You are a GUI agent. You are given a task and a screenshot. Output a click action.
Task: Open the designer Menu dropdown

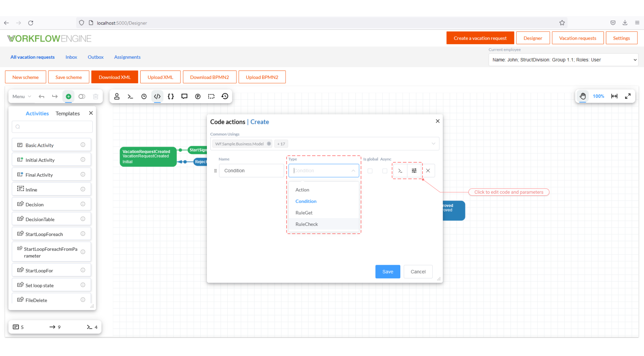[x=21, y=97]
